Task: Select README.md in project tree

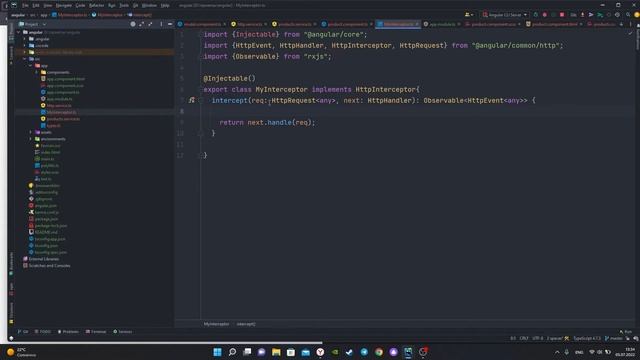Action: [x=46, y=232]
